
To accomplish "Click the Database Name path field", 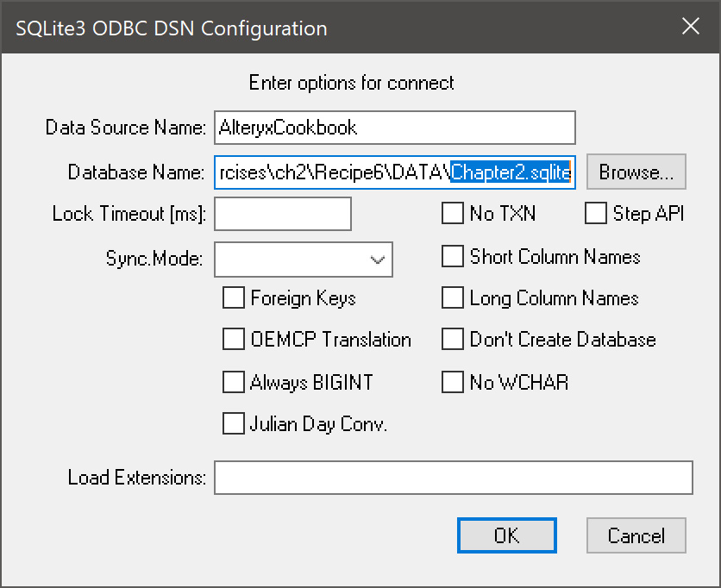I will (394, 172).
